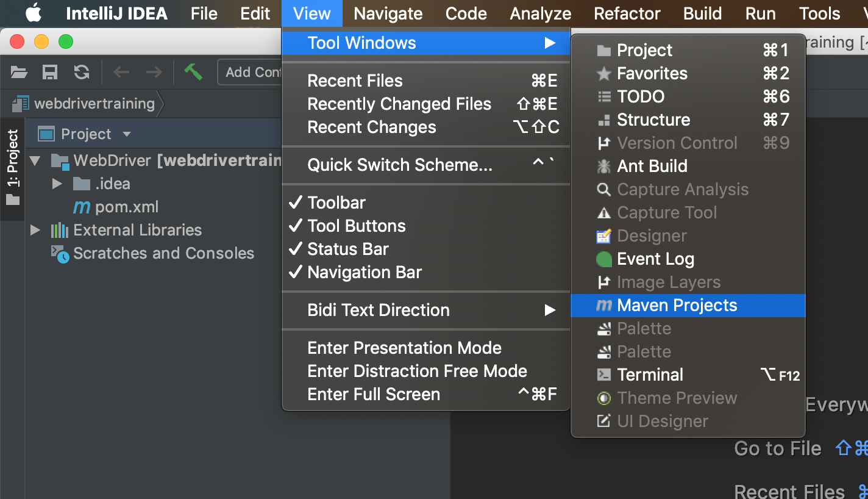Open the Terminal tool window

(x=650, y=375)
